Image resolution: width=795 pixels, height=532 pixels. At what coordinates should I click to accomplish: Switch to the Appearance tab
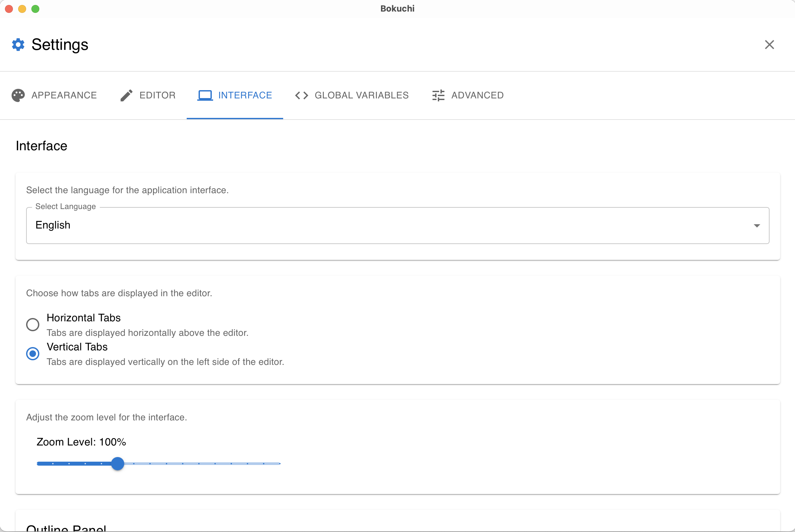64,95
